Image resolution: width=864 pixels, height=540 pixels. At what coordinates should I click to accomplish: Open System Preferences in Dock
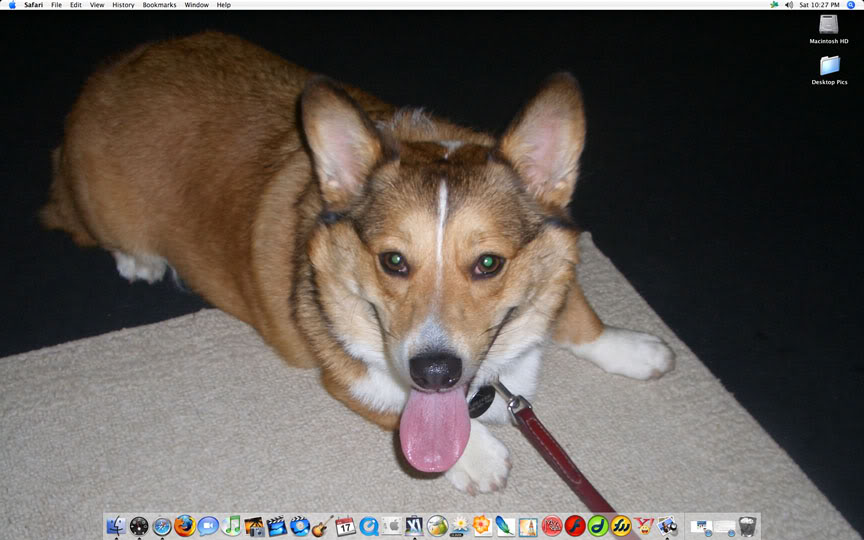pyautogui.click(x=392, y=526)
